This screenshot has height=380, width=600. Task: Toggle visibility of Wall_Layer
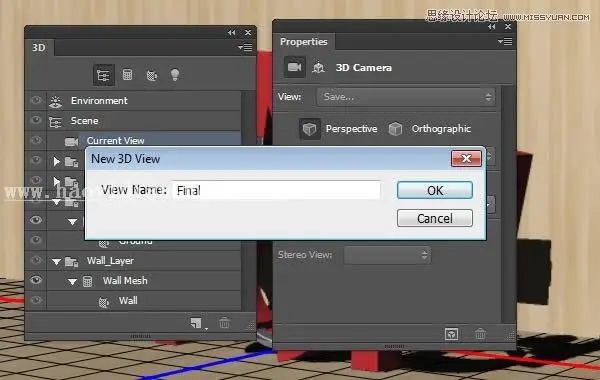click(36, 260)
